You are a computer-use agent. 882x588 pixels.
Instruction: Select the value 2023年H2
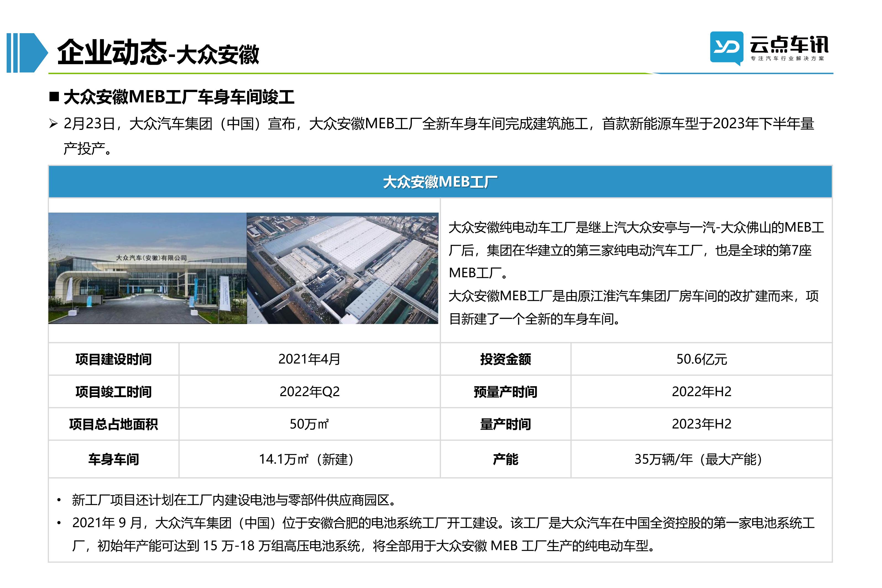pos(701,424)
